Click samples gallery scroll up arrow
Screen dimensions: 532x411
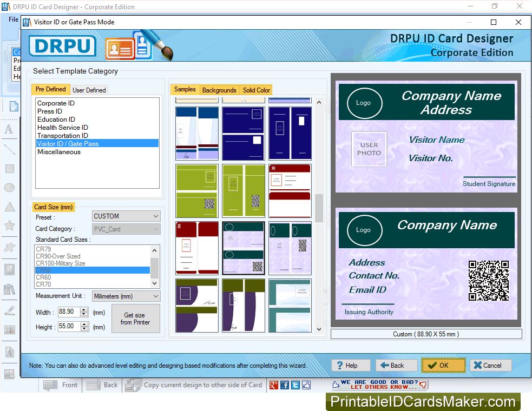[319, 102]
